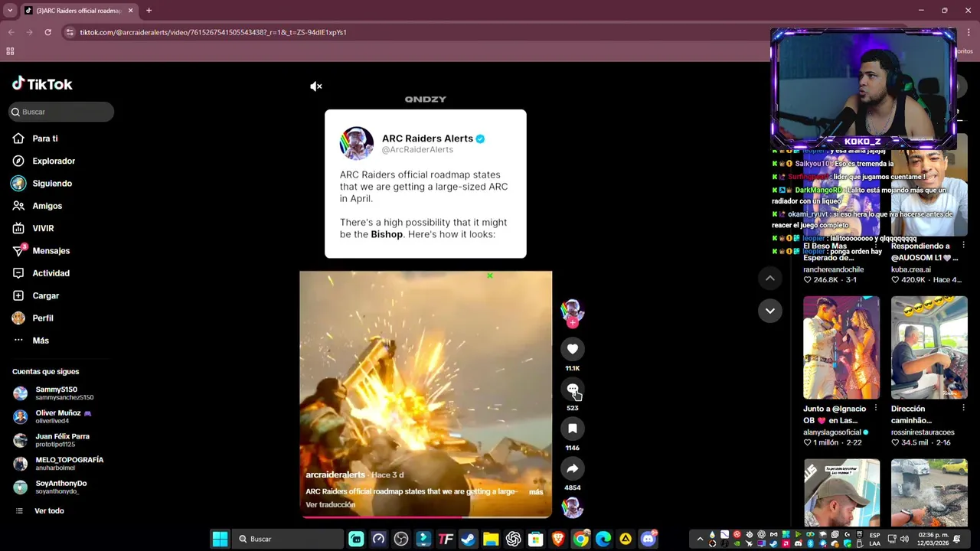Open options for Dirección caminhão video

pos(963,409)
